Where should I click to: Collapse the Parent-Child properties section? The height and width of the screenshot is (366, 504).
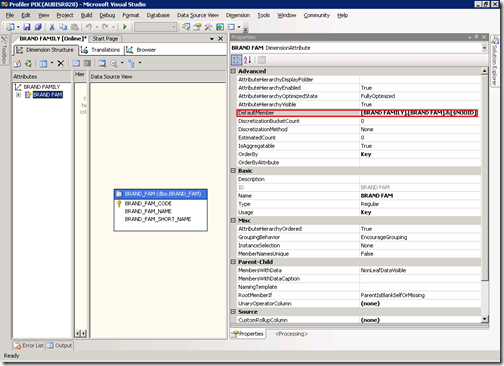pos(233,262)
